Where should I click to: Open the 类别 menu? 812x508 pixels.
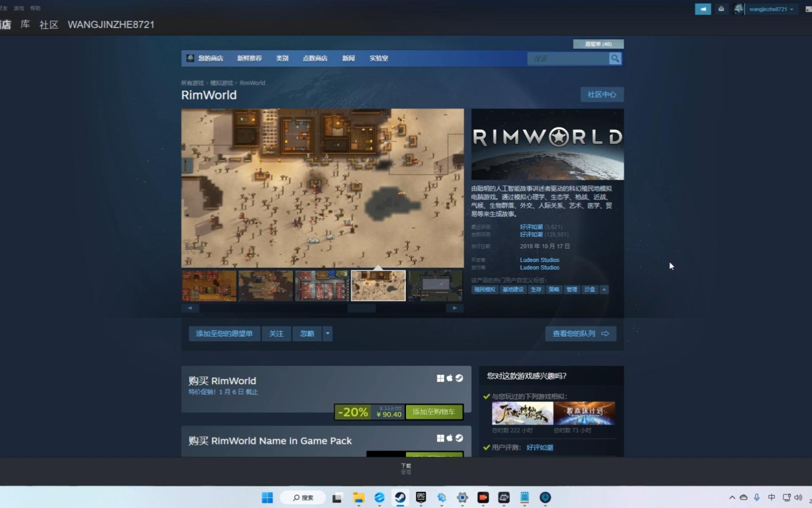(282, 58)
